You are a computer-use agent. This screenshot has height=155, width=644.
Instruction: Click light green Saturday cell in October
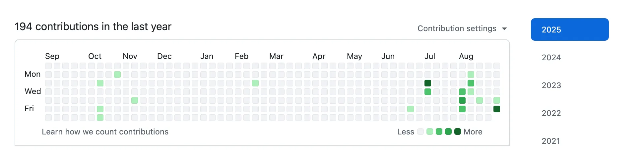pyautogui.click(x=100, y=118)
